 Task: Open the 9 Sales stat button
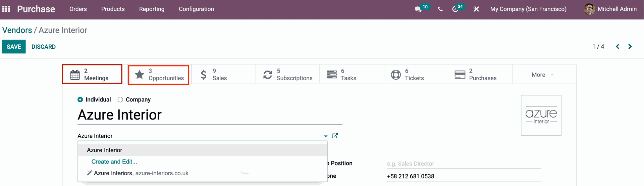pos(223,75)
